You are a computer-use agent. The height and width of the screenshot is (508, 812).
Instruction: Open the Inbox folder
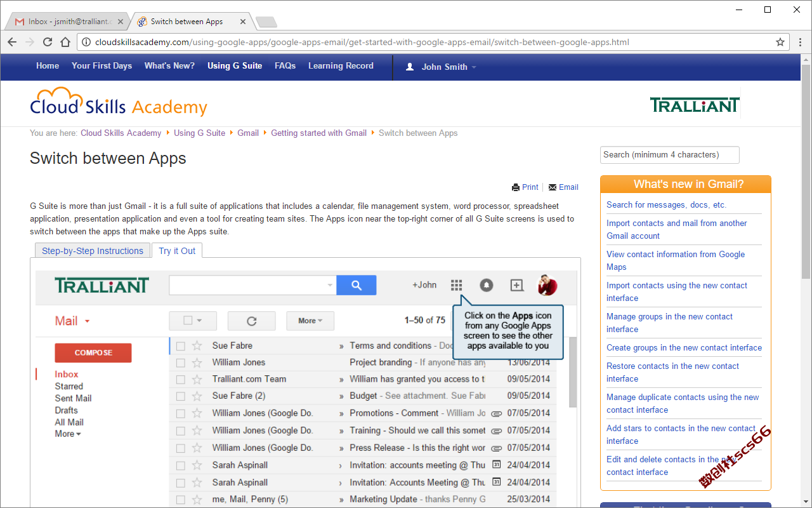pyautogui.click(x=67, y=375)
